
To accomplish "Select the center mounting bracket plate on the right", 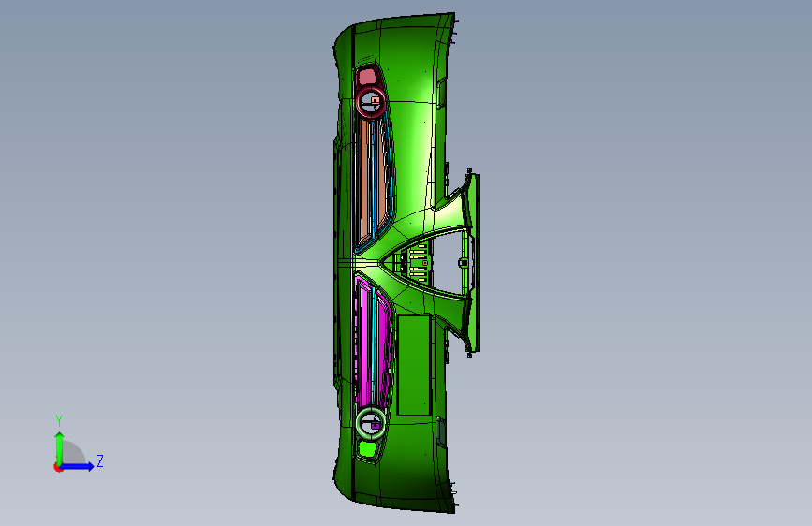I will [473, 262].
